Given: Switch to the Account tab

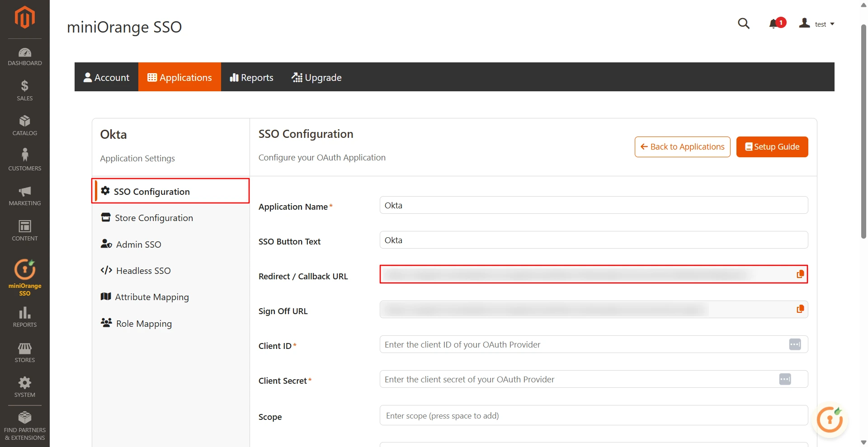Looking at the screenshot, I should tap(106, 77).
